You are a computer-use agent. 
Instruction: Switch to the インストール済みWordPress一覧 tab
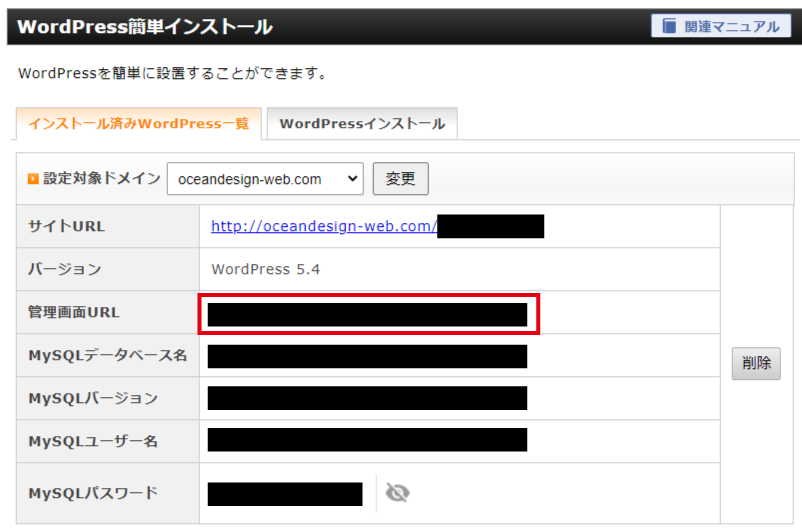[x=139, y=123]
